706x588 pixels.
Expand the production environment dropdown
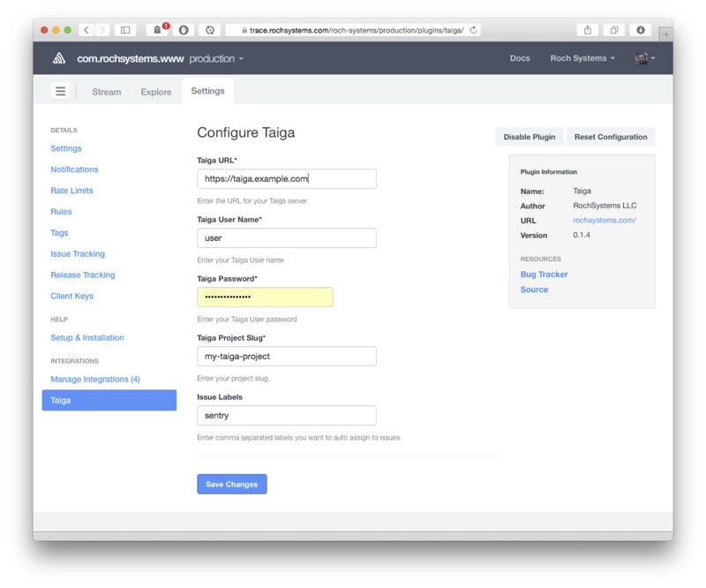coord(216,58)
